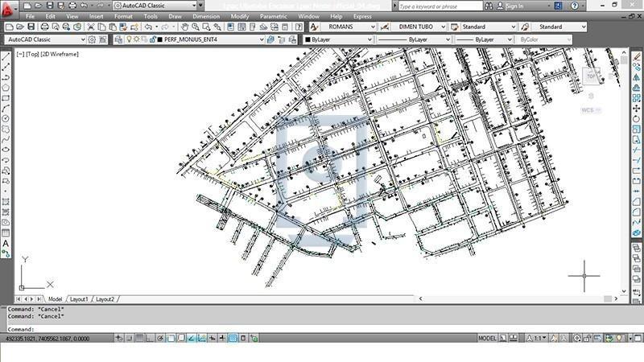Click the Save icon in the Standard toolbar
This screenshot has width=644, height=362.
[31, 27]
